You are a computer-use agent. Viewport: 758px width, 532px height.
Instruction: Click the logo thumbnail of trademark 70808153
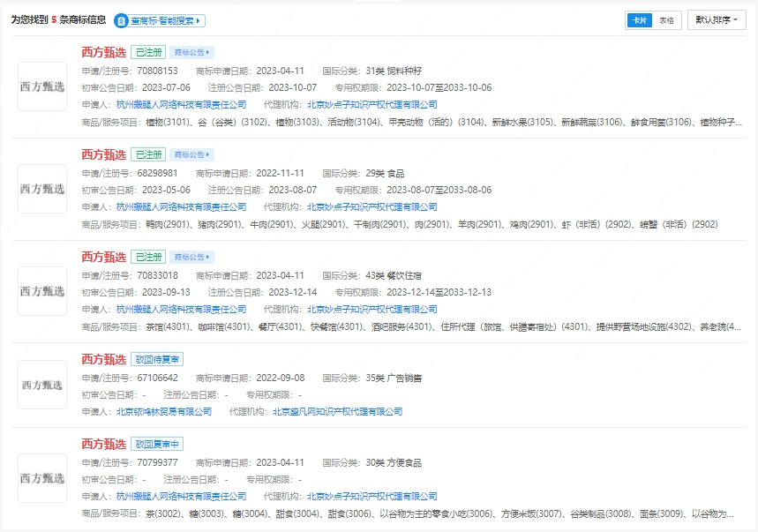point(42,86)
